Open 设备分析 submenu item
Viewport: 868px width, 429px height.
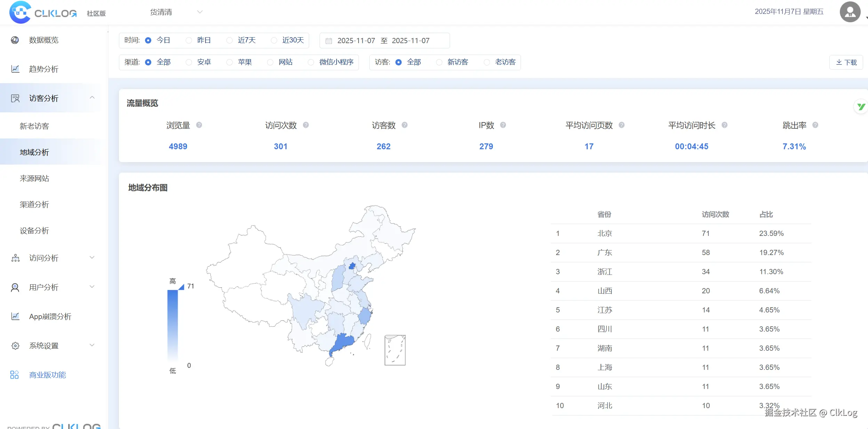pyautogui.click(x=34, y=231)
